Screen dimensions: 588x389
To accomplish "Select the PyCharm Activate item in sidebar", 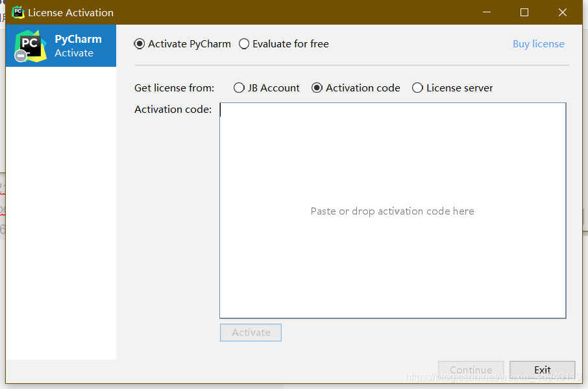I will pos(61,46).
